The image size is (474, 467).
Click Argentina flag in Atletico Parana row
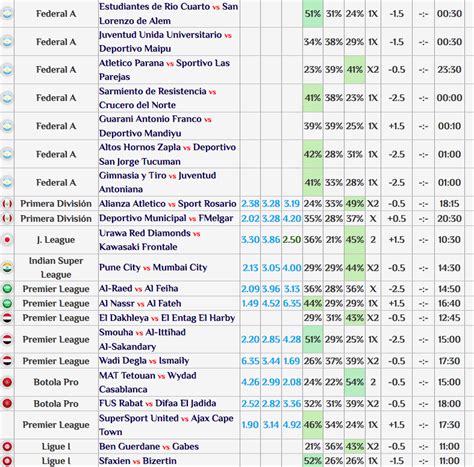(x=7, y=70)
